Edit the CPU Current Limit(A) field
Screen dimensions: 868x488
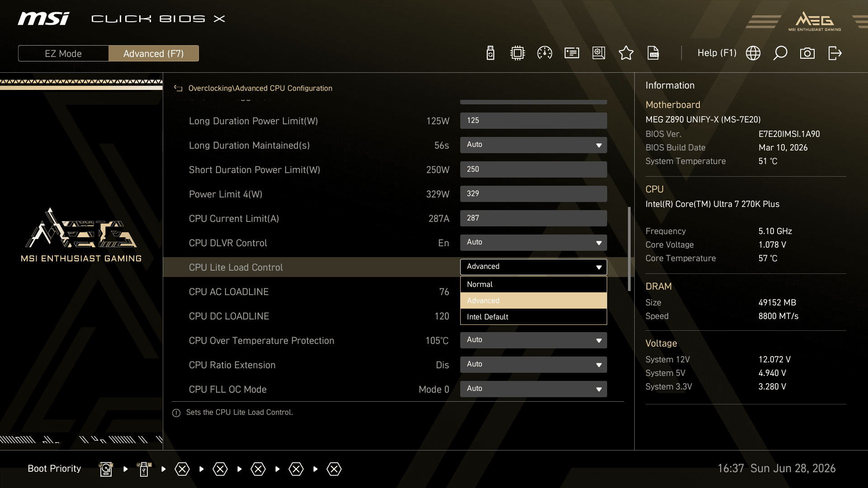pyautogui.click(x=533, y=218)
